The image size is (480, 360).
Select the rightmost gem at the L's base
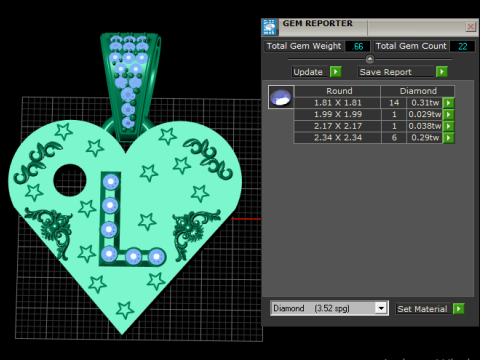pyautogui.click(x=156, y=257)
